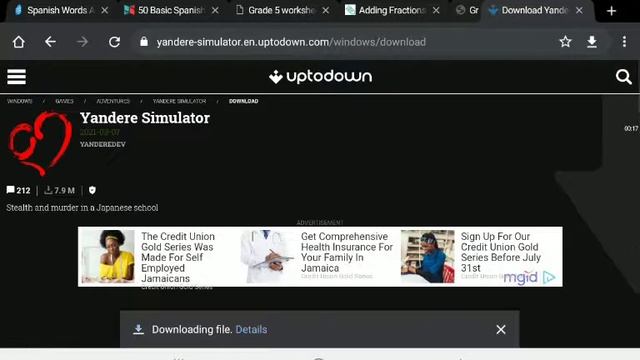Viewport: 640px width, 360px height.
Task: Click the AdChoices triangle icon
Action: pyautogui.click(x=549, y=278)
